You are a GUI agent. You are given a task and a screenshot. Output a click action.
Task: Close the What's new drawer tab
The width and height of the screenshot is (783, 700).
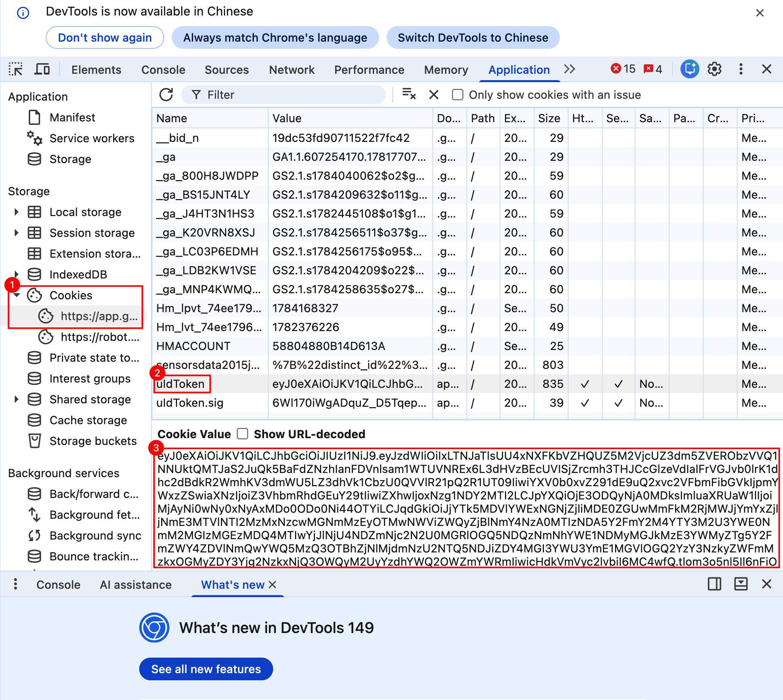272,585
